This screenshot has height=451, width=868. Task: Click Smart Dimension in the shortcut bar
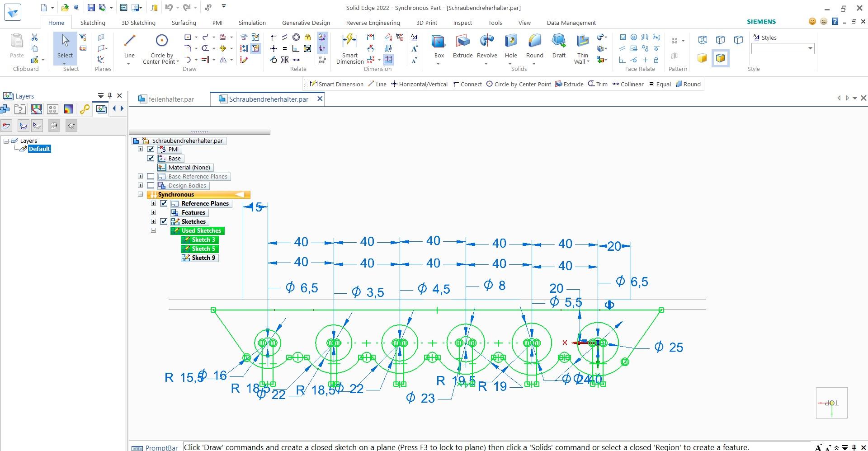tap(337, 84)
